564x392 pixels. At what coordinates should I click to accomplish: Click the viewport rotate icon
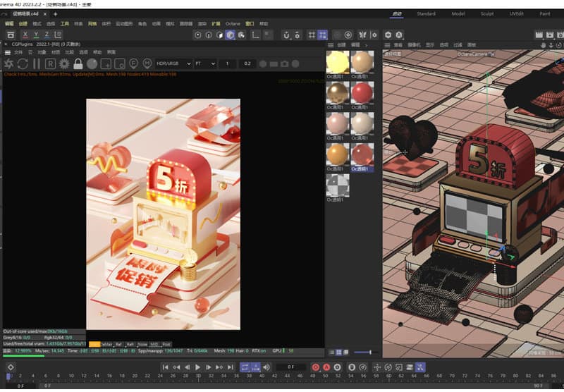558,45
